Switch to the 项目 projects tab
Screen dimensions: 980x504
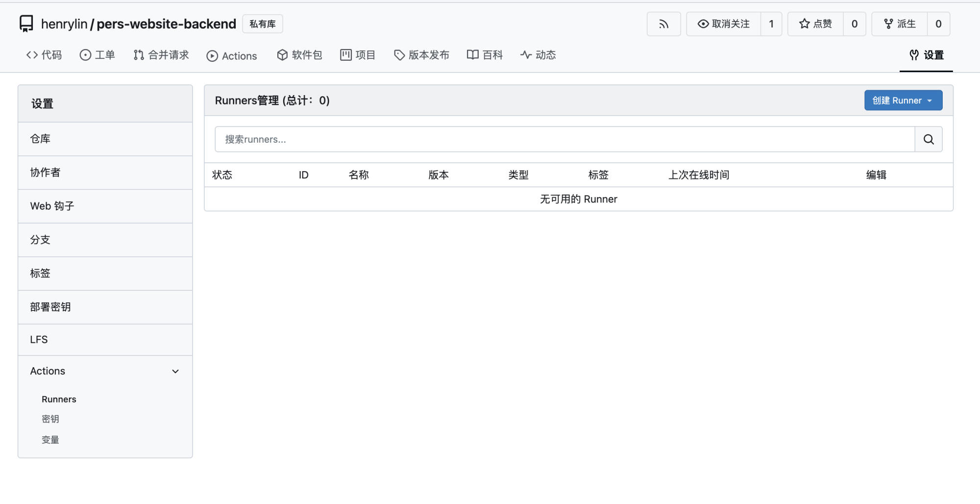(x=358, y=55)
